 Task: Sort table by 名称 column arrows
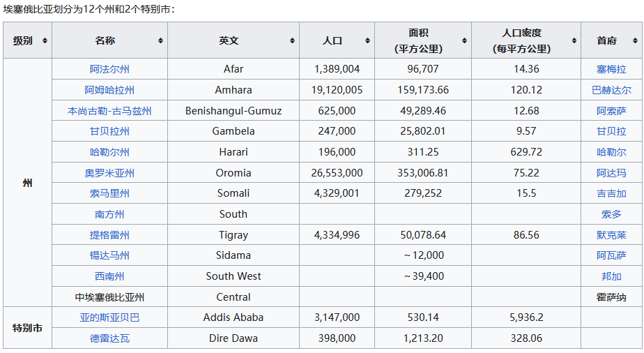coord(160,40)
